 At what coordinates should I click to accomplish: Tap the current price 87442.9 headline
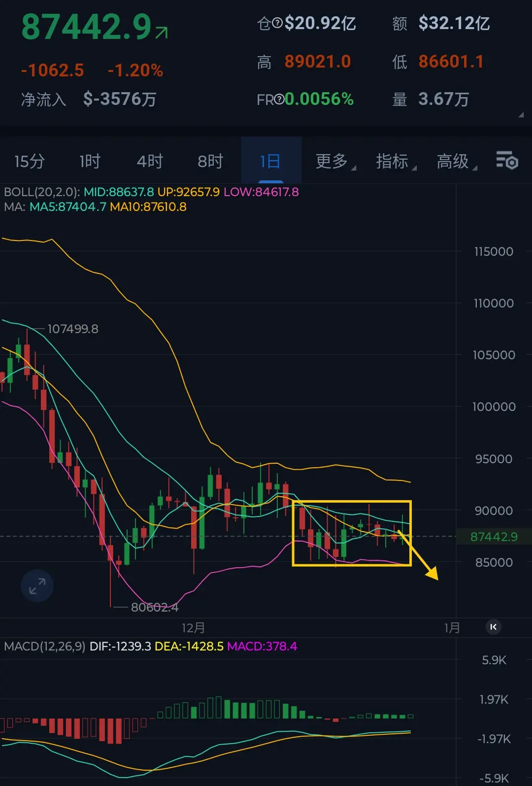87,27
